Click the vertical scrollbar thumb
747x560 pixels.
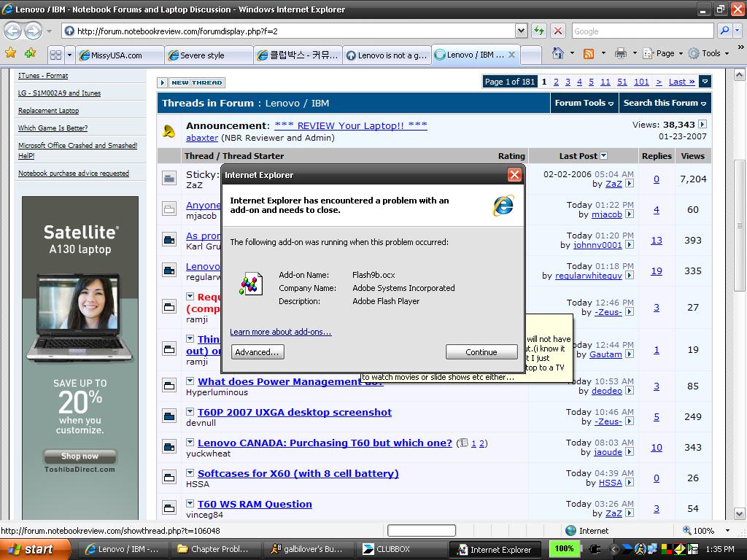click(x=739, y=225)
